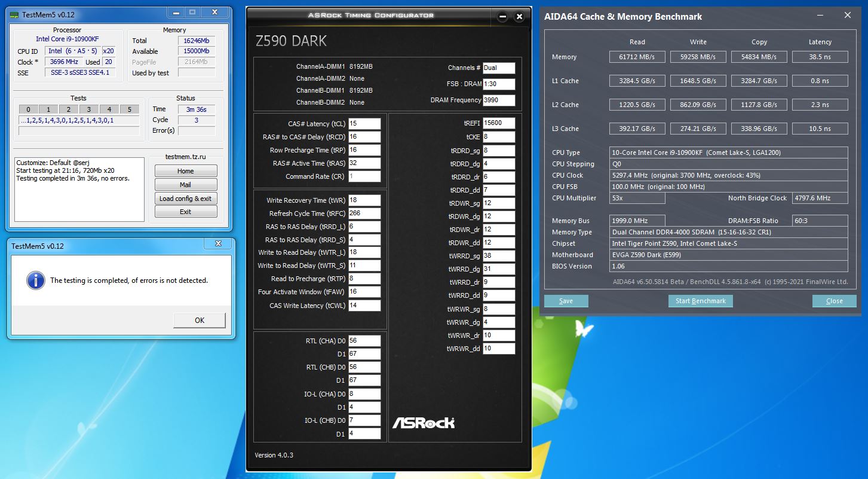The height and width of the screenshot is (479, 868).
Task: Select the CAS# Latency (tCL) field
Action: [364, 124]
